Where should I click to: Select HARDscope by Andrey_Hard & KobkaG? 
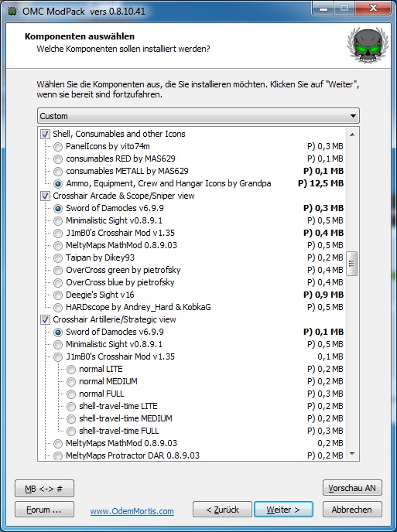click(58, 308)
